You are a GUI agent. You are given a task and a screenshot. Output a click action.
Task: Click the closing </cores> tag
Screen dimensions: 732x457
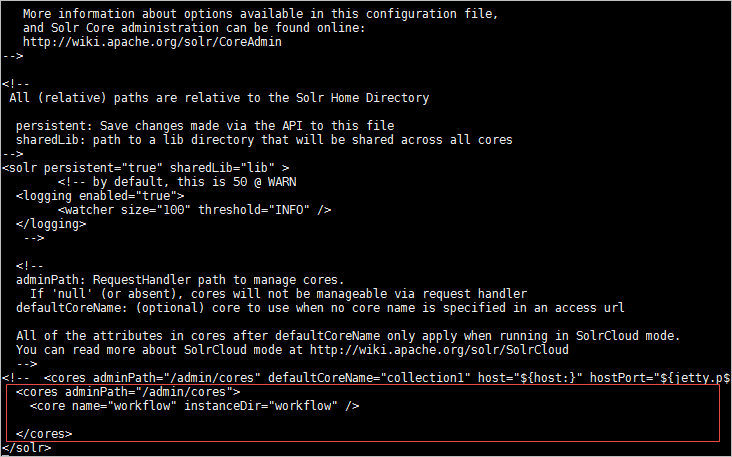[x=44, y=434]
